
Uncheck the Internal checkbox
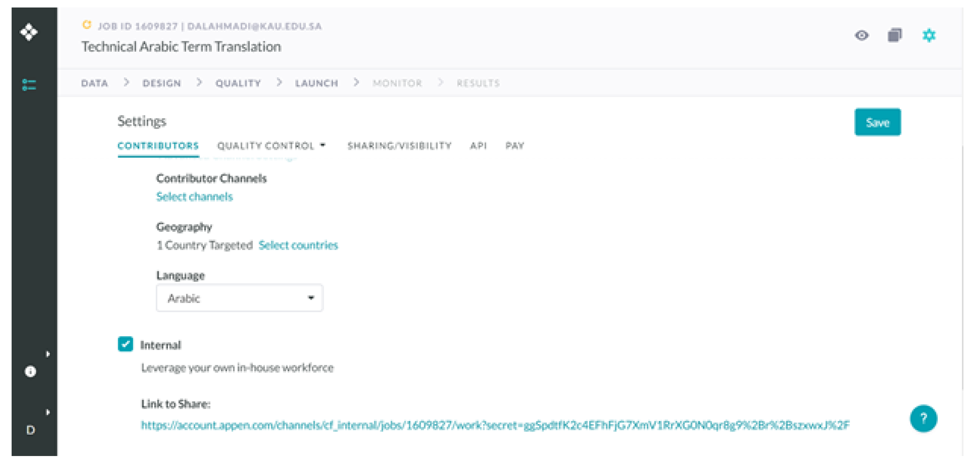(x=125, y=344)
